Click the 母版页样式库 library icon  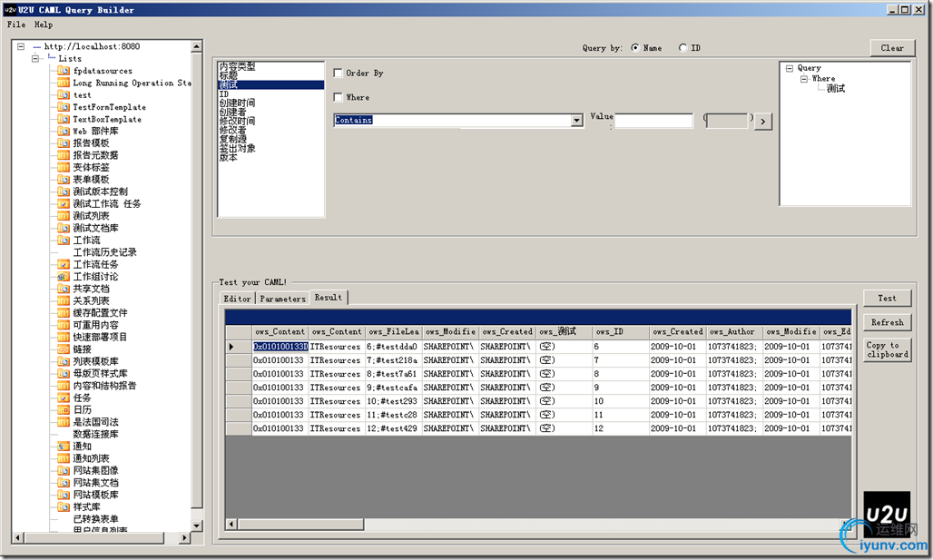[64, 373]
